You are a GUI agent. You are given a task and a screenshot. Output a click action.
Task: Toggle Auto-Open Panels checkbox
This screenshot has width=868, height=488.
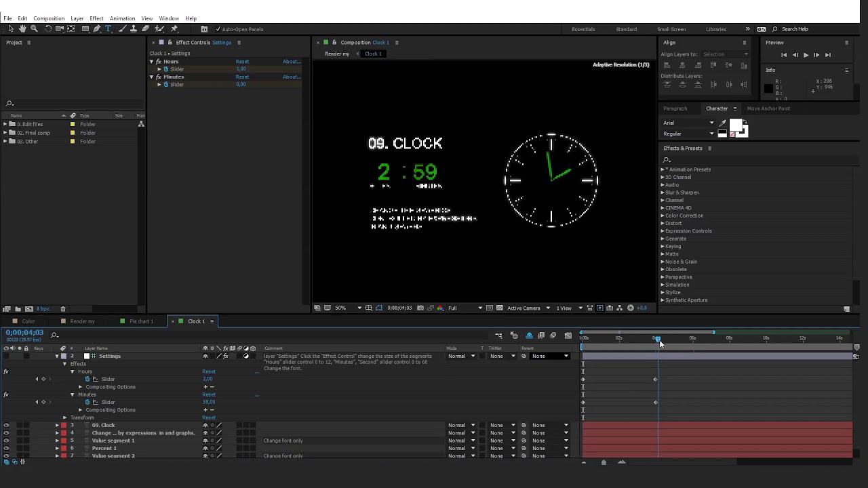tap(218, 29)
